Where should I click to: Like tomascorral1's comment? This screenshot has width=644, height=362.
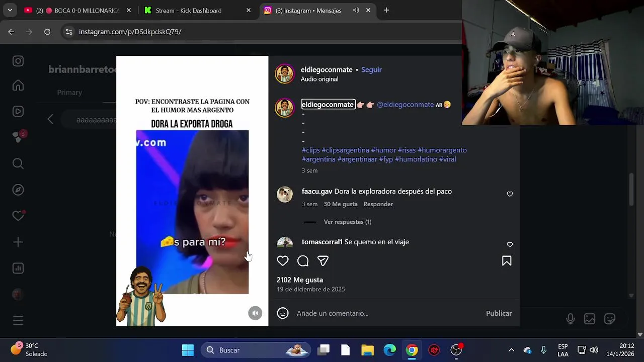[510, 245]
